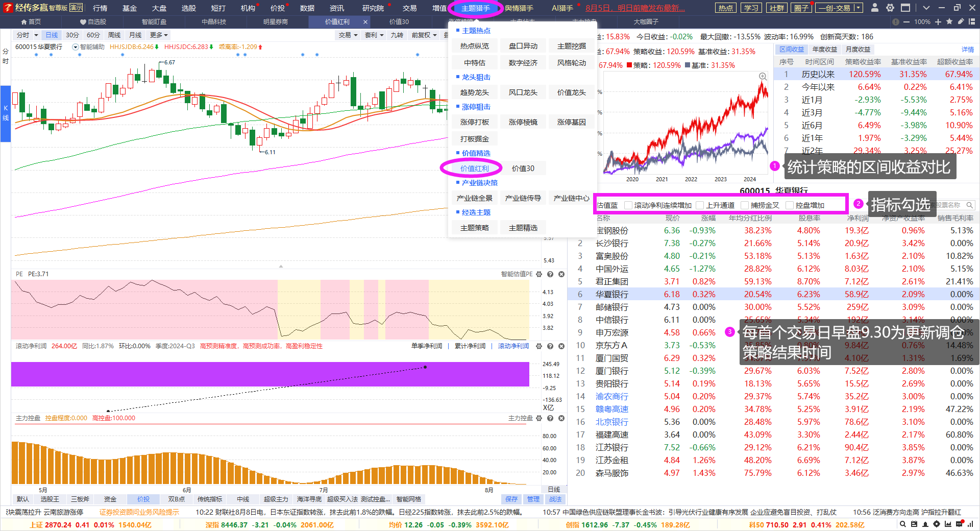Open settings gear for 主力控盘 panel
This screenshot has height=531, width=980.
539,418
